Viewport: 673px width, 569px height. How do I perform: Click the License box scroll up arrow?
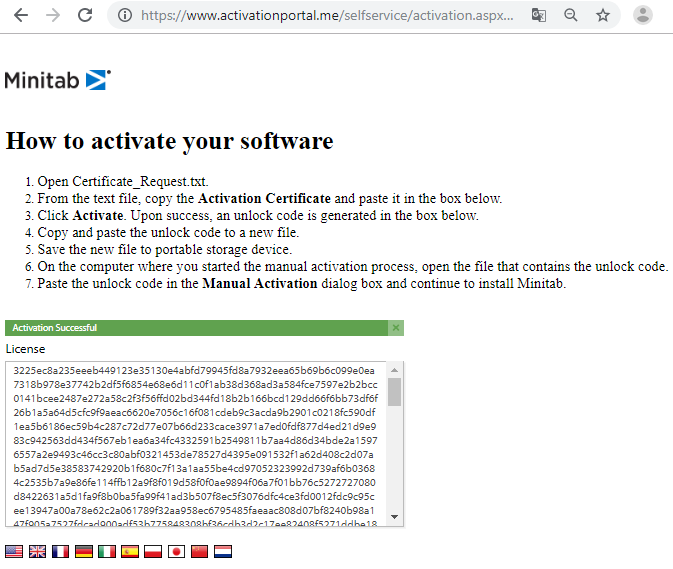pyautogui.click(x=394, y=370)
